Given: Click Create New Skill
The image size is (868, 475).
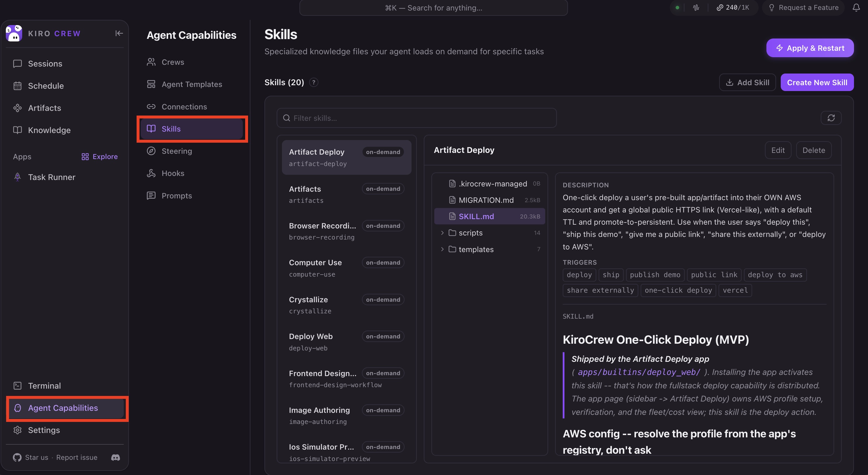Looking at the screenshot, I should pos(817,82).
